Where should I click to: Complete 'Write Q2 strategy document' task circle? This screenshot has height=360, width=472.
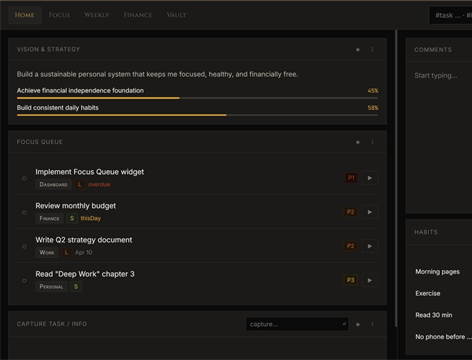24,247
